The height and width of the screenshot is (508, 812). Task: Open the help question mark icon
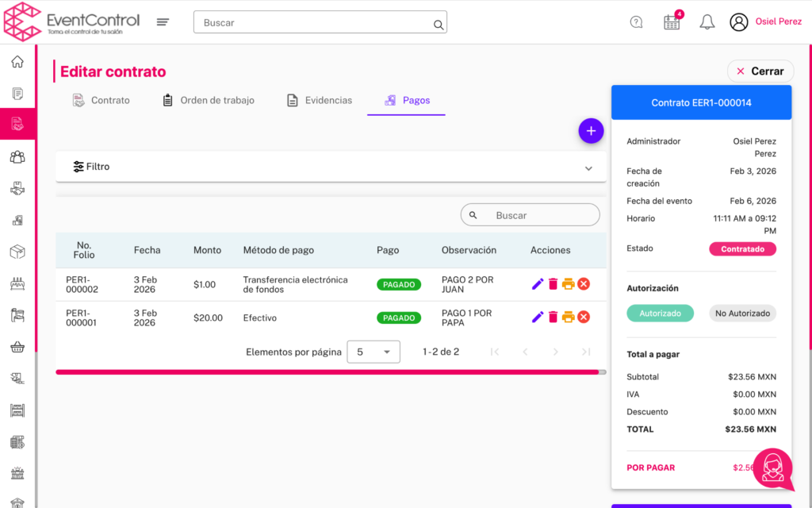[636, 22]
